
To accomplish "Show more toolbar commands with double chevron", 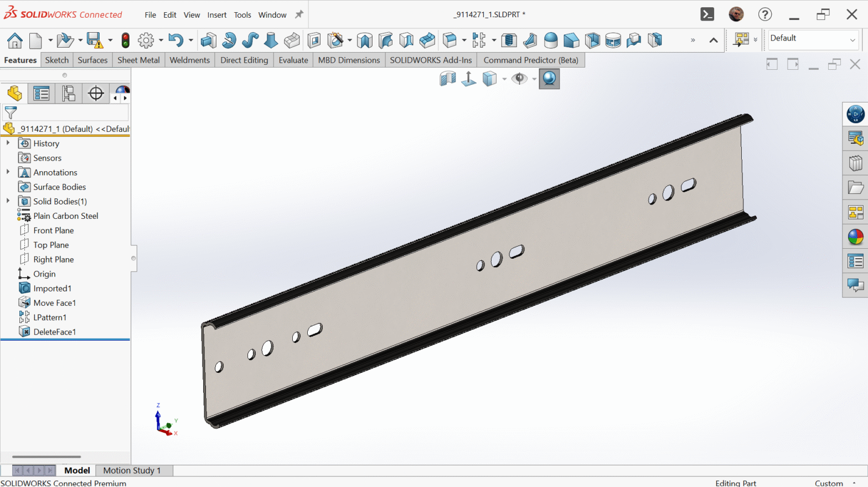I will [x=693, y=40].
